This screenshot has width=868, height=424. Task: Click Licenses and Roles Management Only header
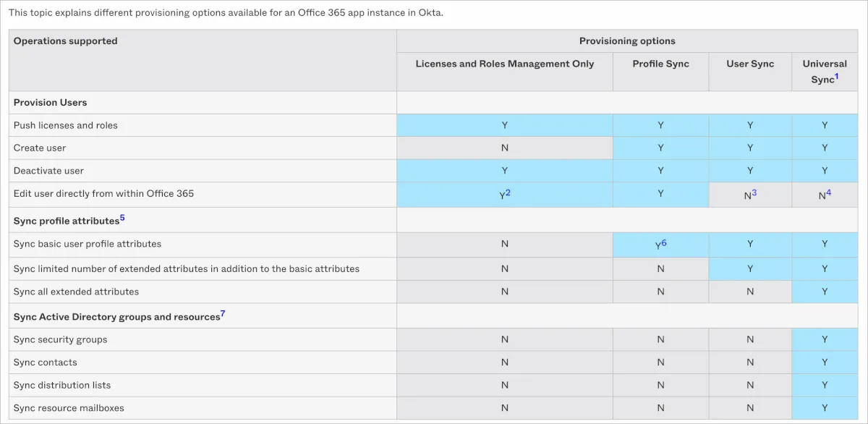point(504,64)
